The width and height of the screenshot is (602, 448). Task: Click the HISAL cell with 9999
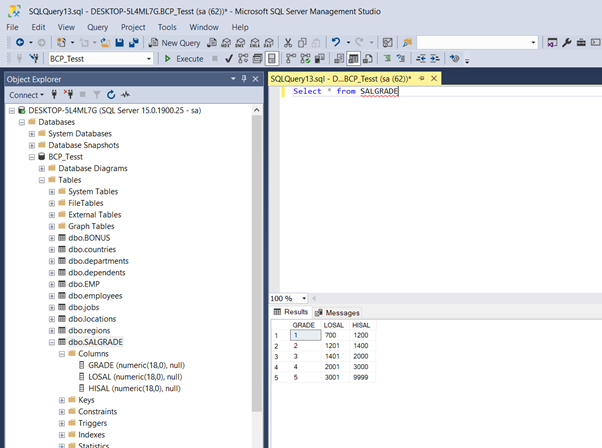[x=361, y=377]
